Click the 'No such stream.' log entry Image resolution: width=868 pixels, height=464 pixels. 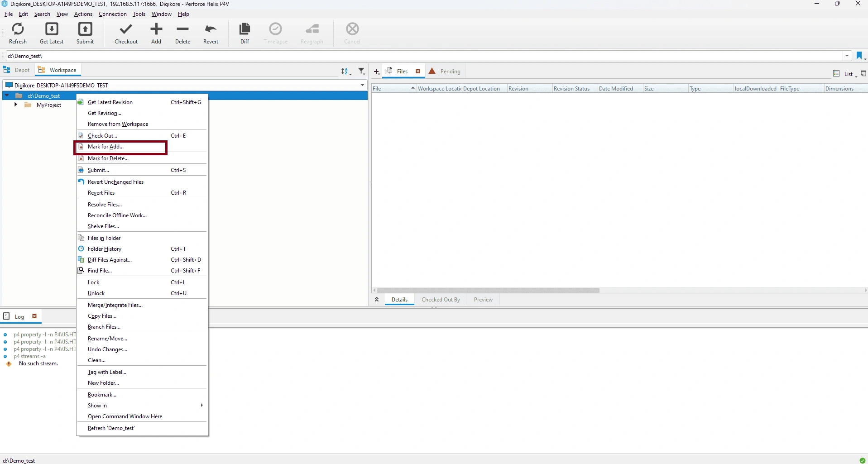pyautogui.click(x=38, y=364)
